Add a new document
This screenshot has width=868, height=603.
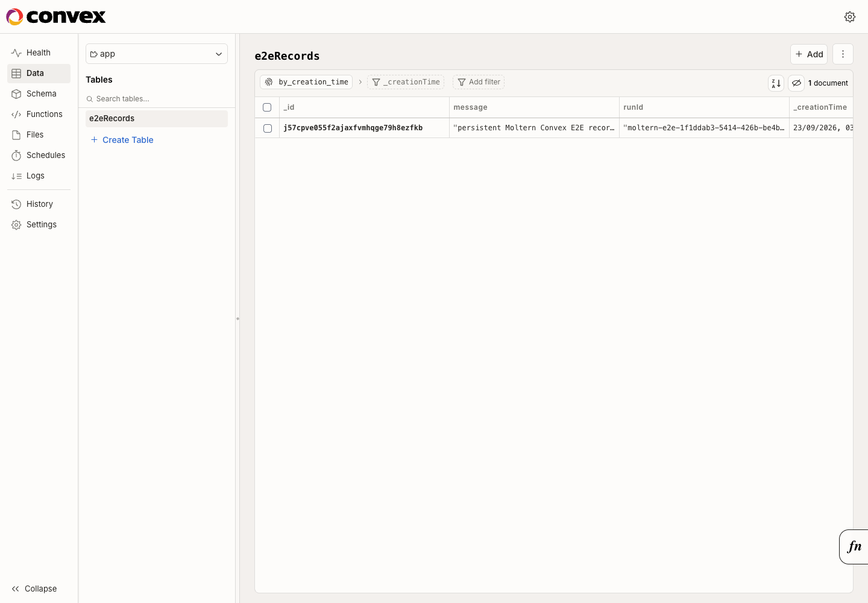coord(809,54)
